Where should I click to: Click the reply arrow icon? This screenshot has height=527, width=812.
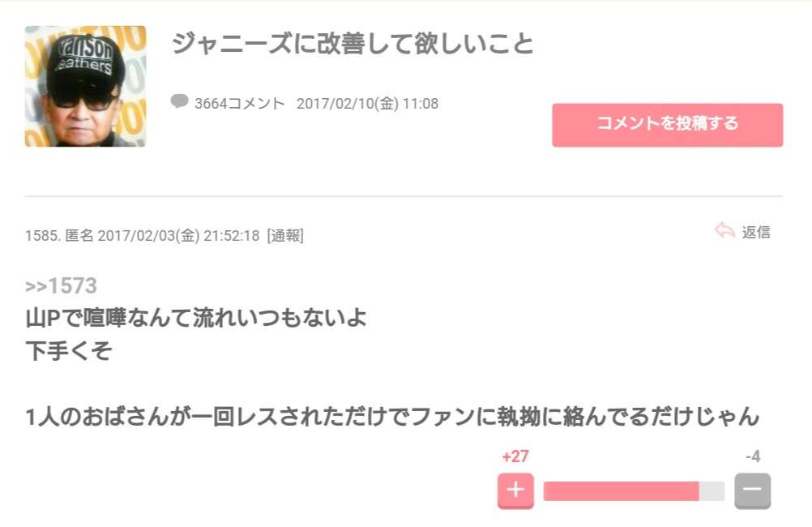(x=724, y=230)
